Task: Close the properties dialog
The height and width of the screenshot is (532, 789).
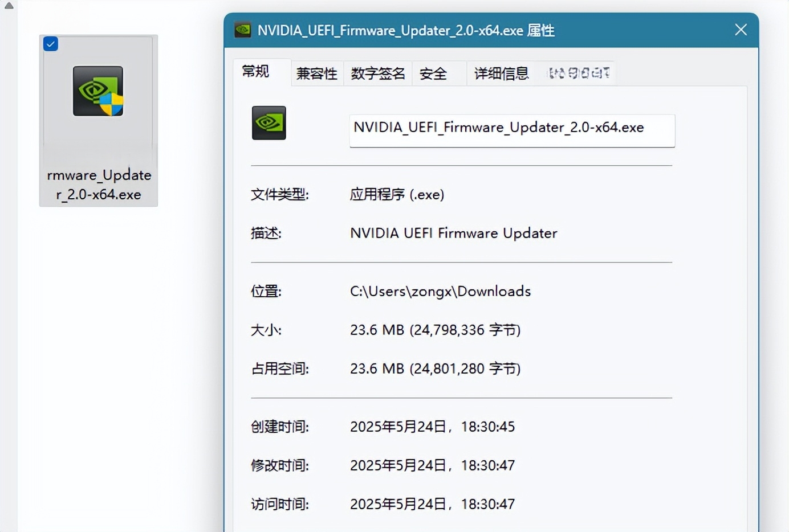Action: [x=741, y=30]
